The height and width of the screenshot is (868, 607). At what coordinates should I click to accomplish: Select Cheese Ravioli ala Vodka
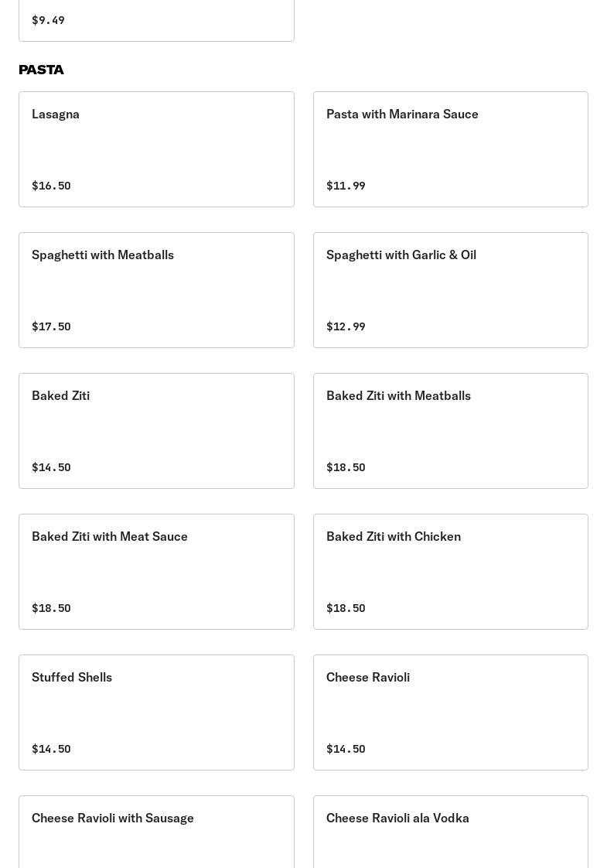(450, 832)
